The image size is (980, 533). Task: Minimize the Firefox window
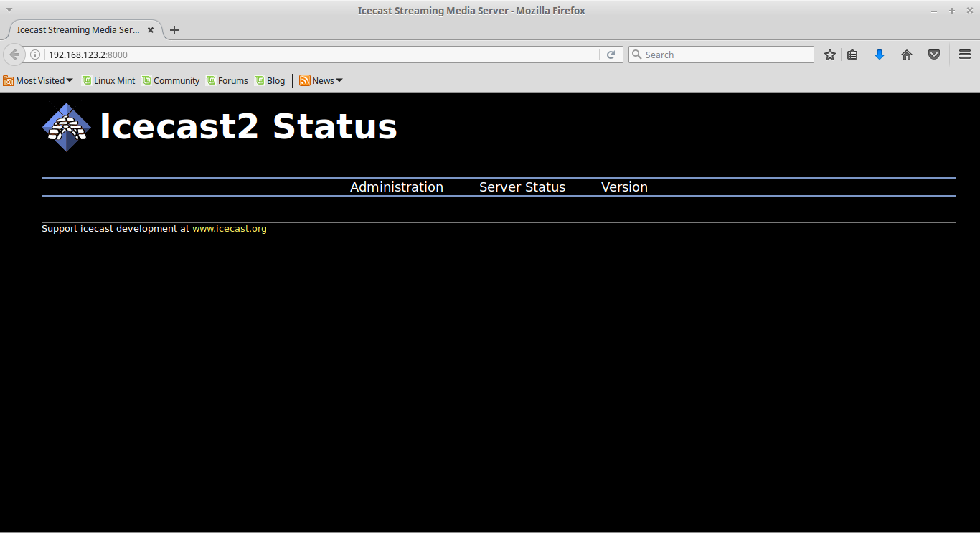(934, 11)
